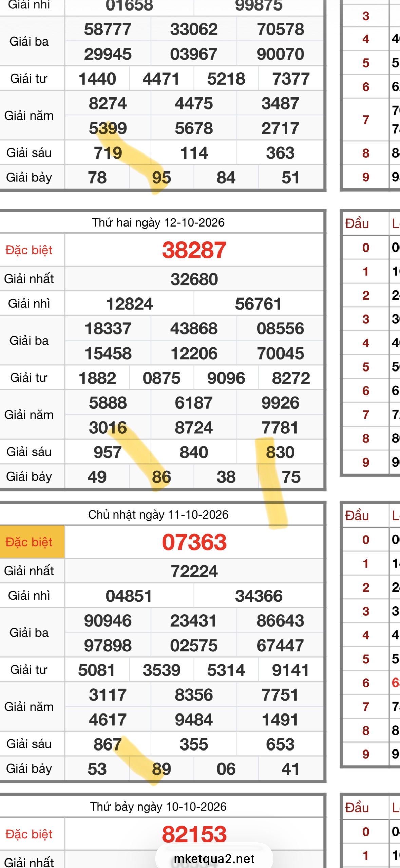Select fourth prize number 4471
This screenshot has height=868, width=400.
[161, 79]
